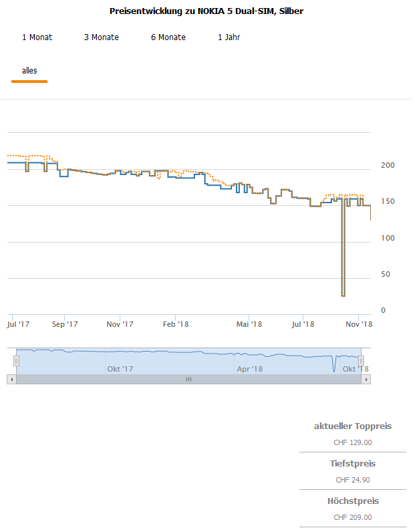The image size is (415, 532).
Task: Click the Apr '18 area in navigator
Action: tap(249, 368)
